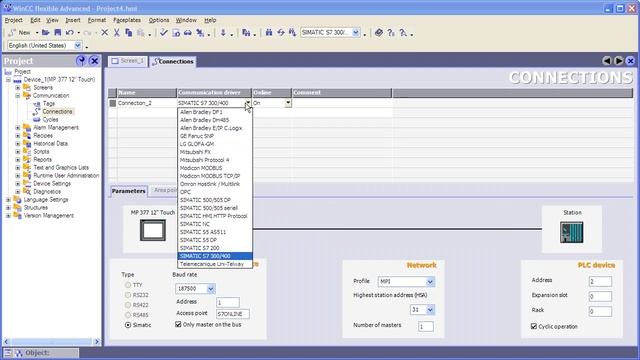Click the previous tab left arrow icon
The width and height of the screenshot is (640, 360).
pyautogui.click(x=607, y=61)
